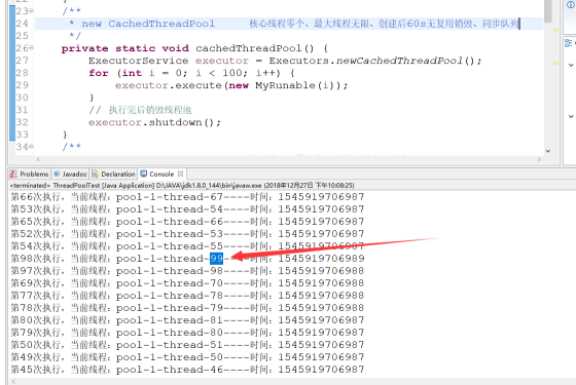Click console line pool-1-thread-55

click(x=187, y=246)
